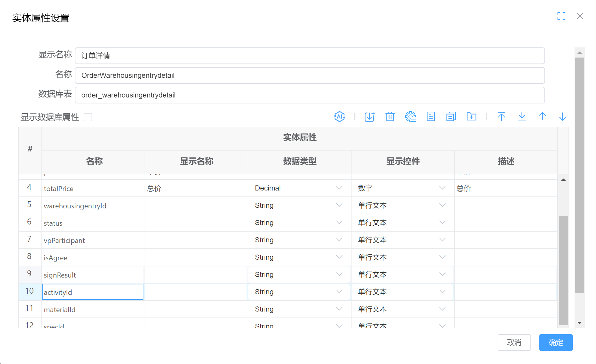
Task: Open 显示控件 dropdown for status row
Action: (442, 222)
